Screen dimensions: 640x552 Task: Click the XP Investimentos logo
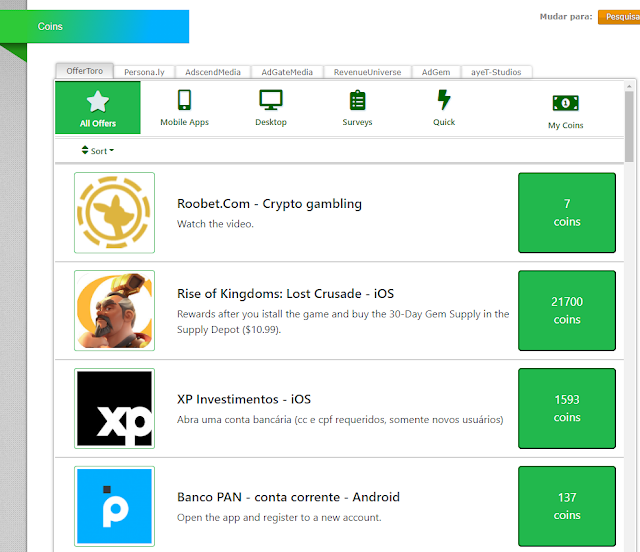pyautogui.click(x=114, y=408)
